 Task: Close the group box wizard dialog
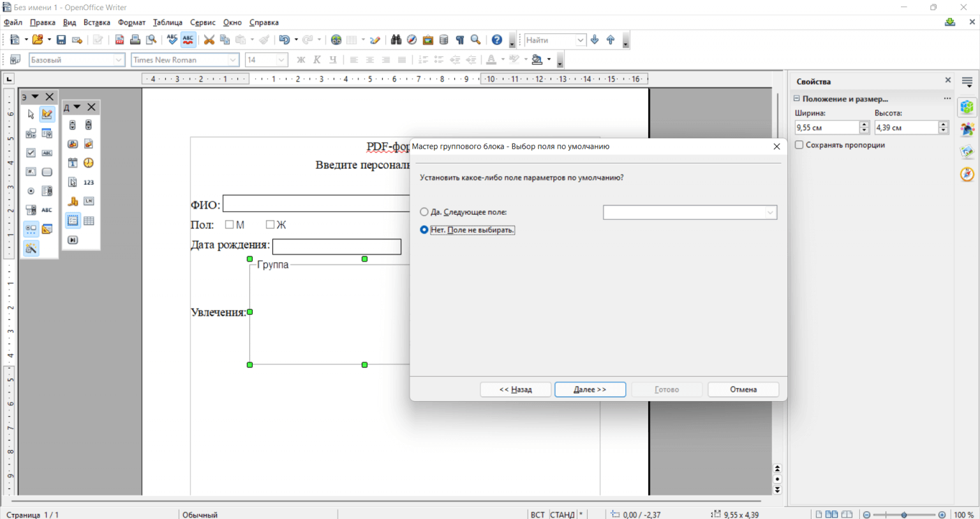coord(776,147)
